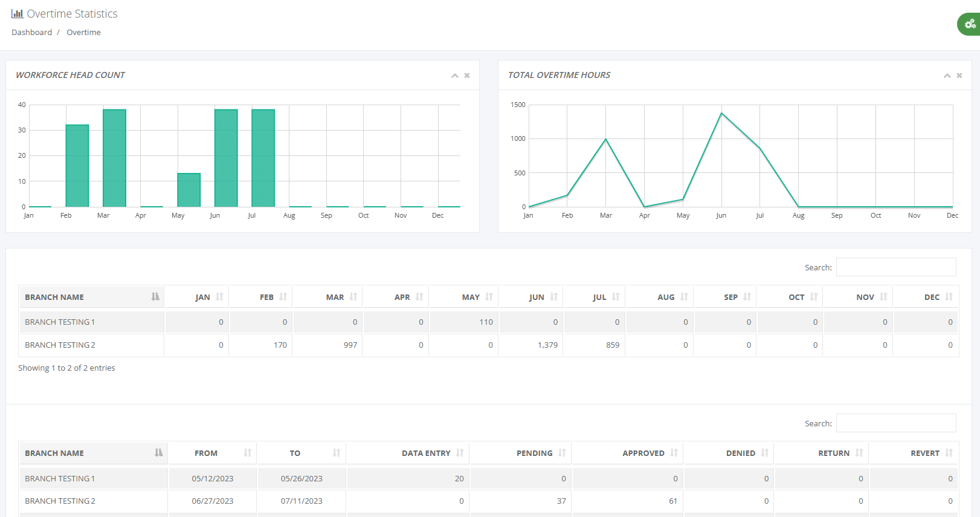Close the Workforce Head Count panel
Screen dimensions: 980x517
[x=467, y=76]
